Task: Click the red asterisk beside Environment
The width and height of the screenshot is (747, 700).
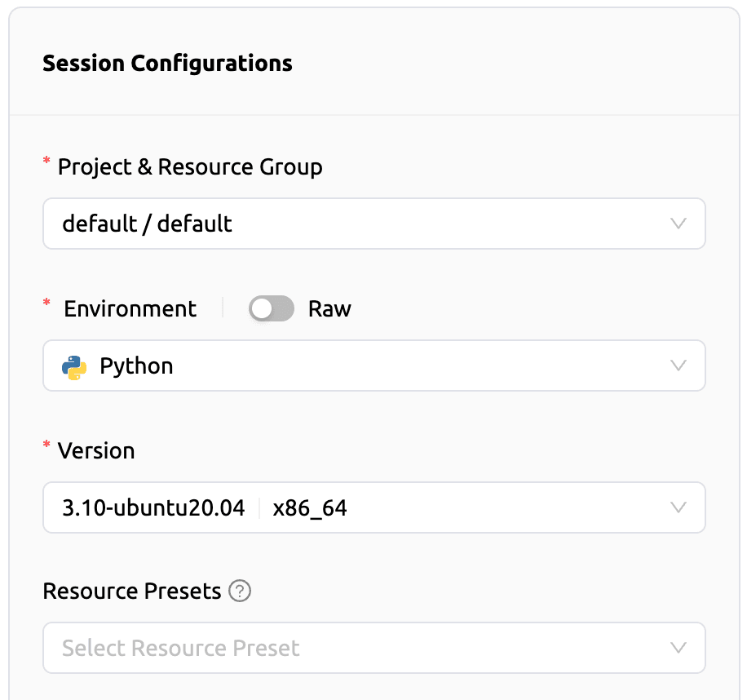Action: 46,303
